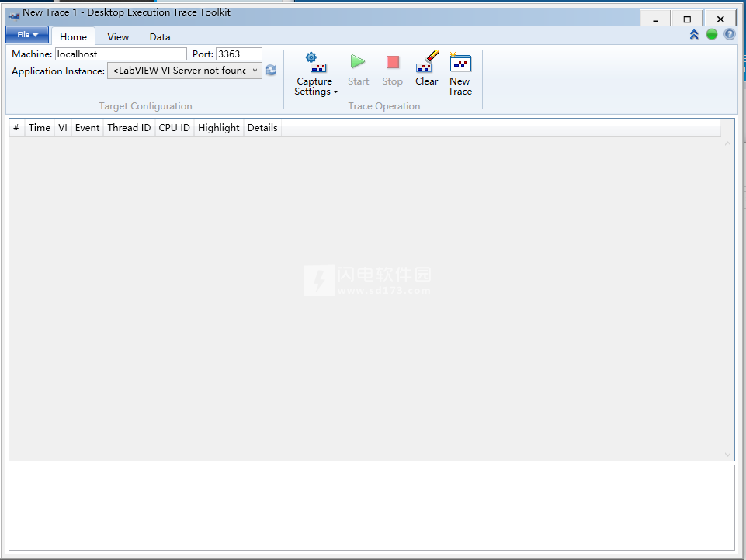
Task: Sort by the VI column header
Action: (63, 127)
